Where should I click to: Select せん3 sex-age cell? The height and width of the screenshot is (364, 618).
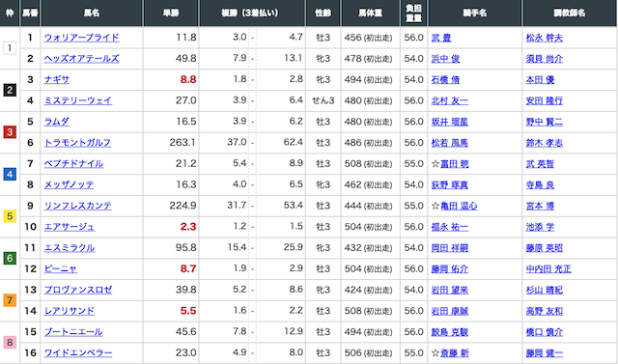tap(323, 100)
